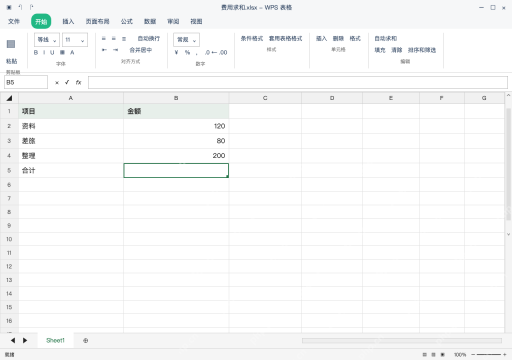512x360 pixels.
Task: Click Delete cells 删除 button
Action: point(338,39)
